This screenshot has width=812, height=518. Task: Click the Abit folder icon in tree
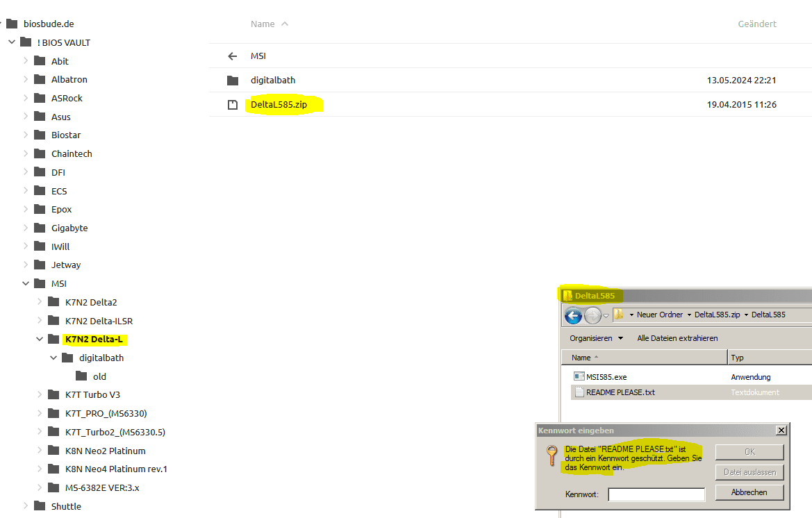tap(40, 61)
